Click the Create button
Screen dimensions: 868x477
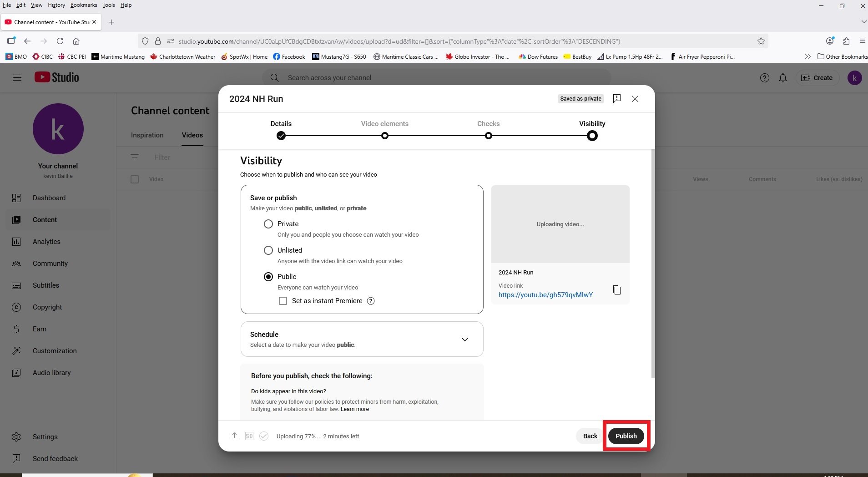click(817, 78)
